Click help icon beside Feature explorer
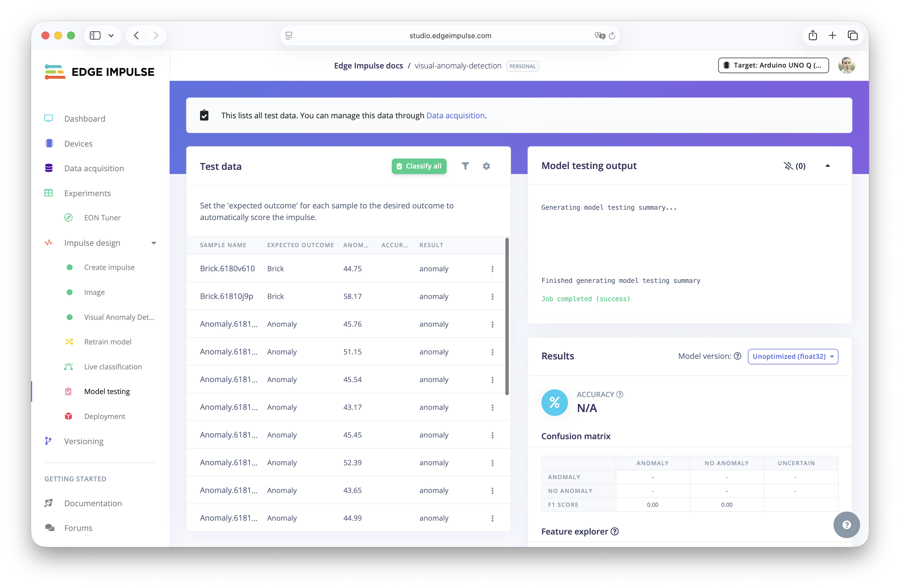The width and height of the screenshot is (900, 588). click(615, 531)
